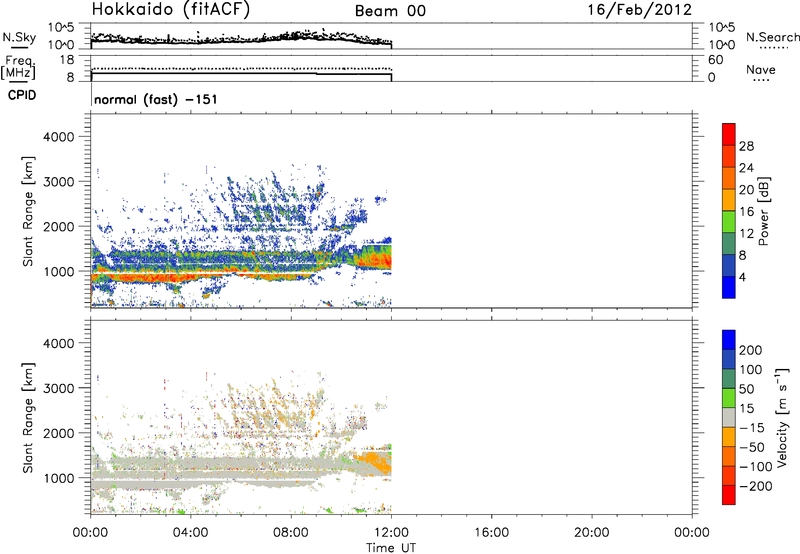Click the Power colorbar segment between 24 and 28

tap(729, 156)
